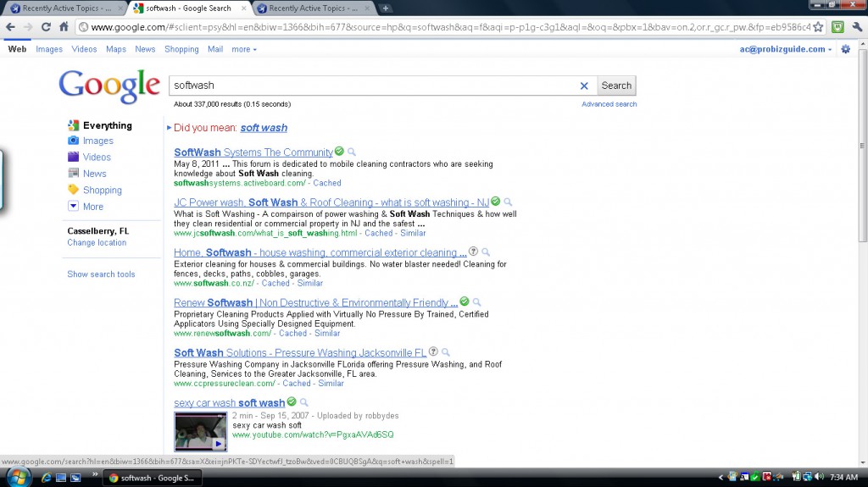Open SoftWash Systems The Community result

tap(253, 152)
